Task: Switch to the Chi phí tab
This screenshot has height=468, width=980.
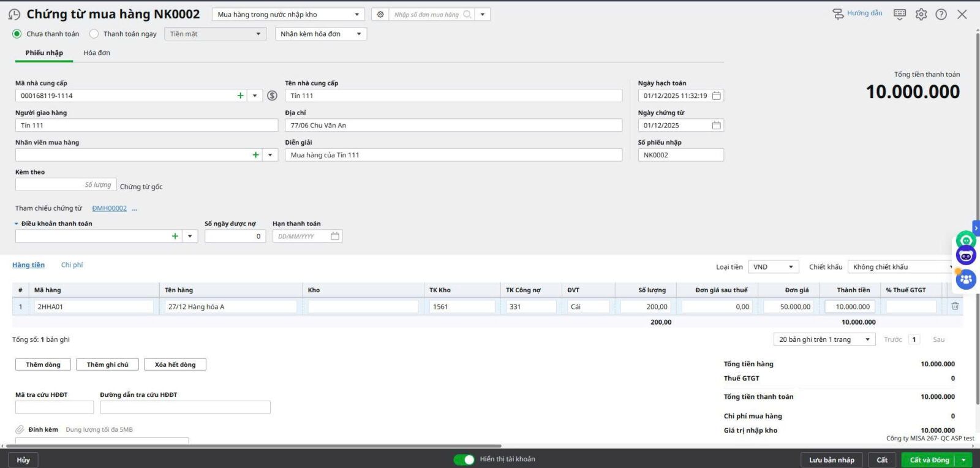Action: point(72,265)
